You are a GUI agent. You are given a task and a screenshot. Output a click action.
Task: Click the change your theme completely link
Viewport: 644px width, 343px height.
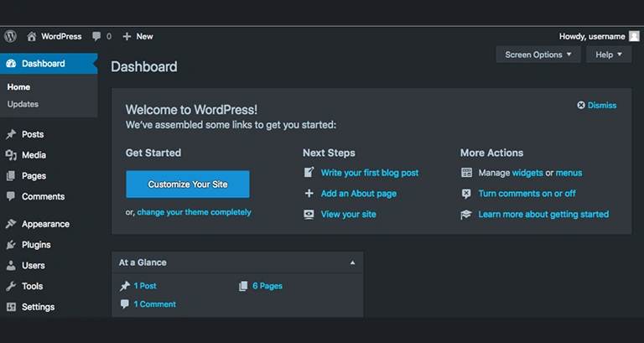coord(194,212)
